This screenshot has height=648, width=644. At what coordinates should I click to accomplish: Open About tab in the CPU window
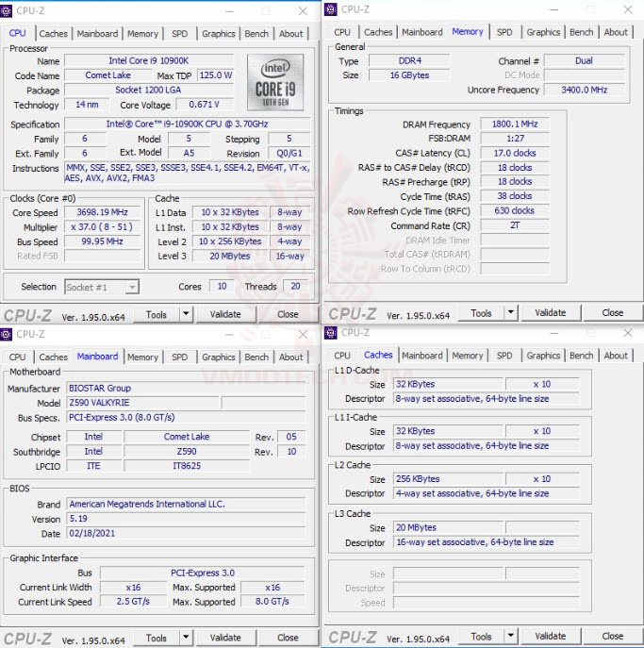[291, 34]
